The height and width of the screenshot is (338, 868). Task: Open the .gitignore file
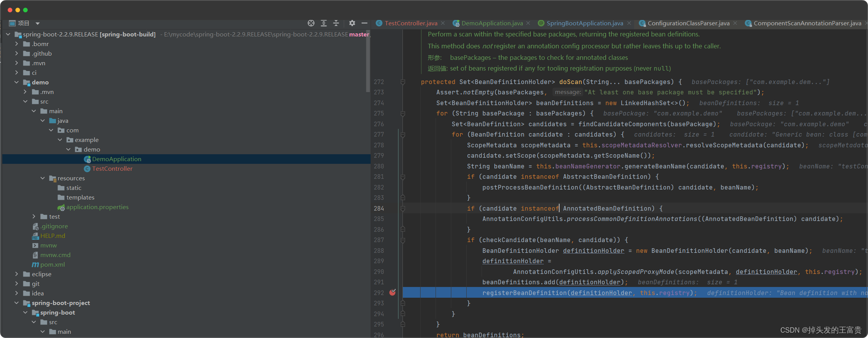coord(54,226)
